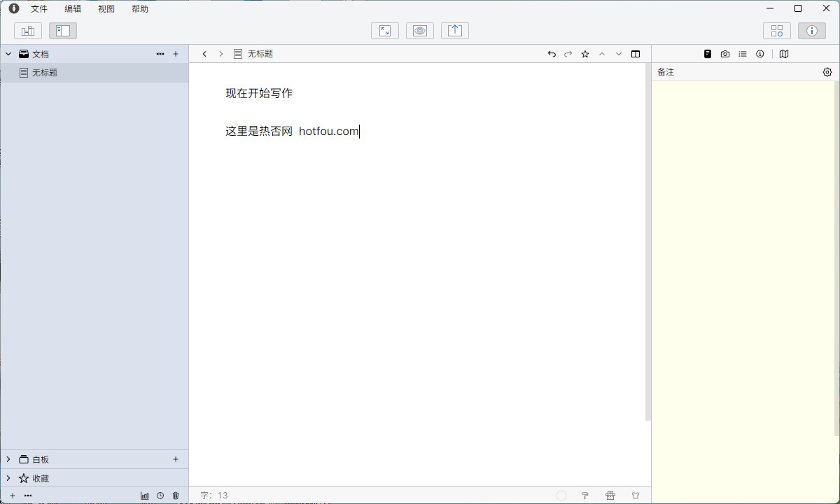This screenshot has width=840, height=504.
Task: Star the current document as favorite
Action: point(585,54)
